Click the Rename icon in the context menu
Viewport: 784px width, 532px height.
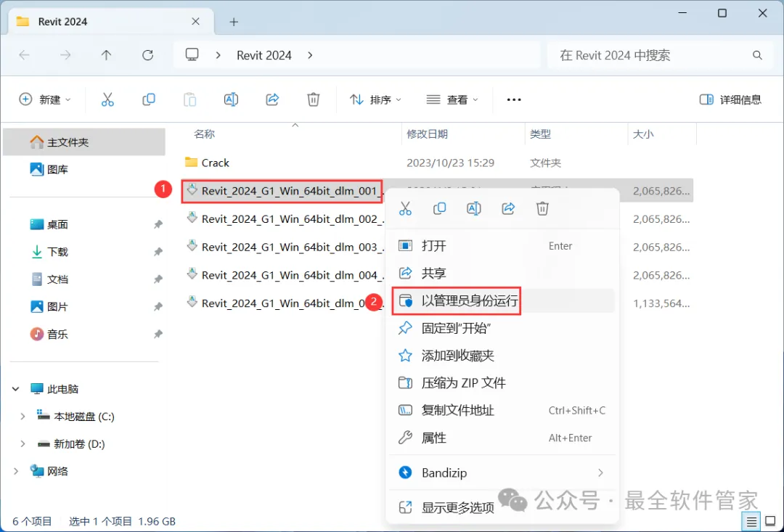473,208
